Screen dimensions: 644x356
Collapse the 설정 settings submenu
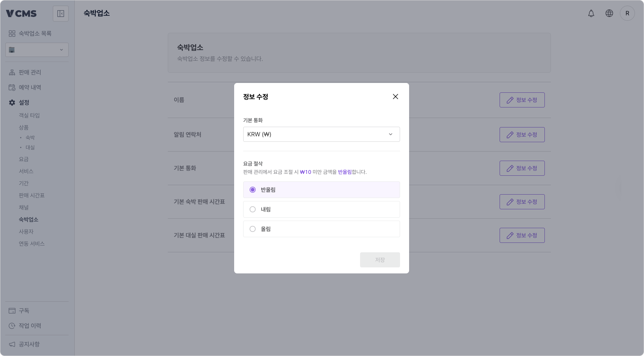pyautogui.click(x=24, y=102)
